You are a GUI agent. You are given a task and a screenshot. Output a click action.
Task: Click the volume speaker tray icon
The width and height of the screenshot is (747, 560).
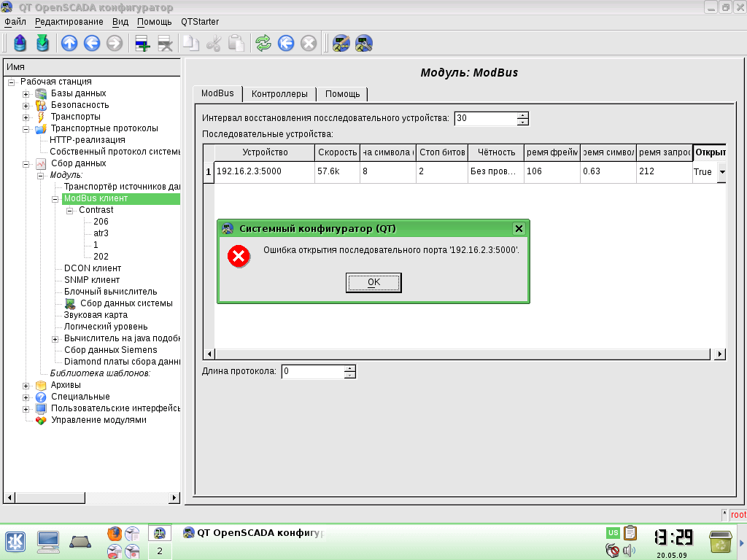(630, 551)
